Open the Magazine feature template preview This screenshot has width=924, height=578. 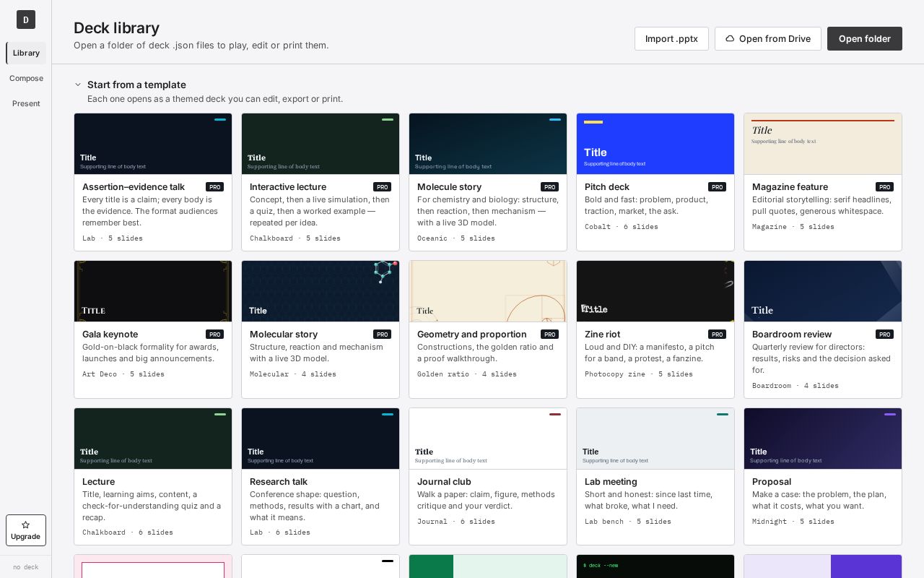(823, 144)
